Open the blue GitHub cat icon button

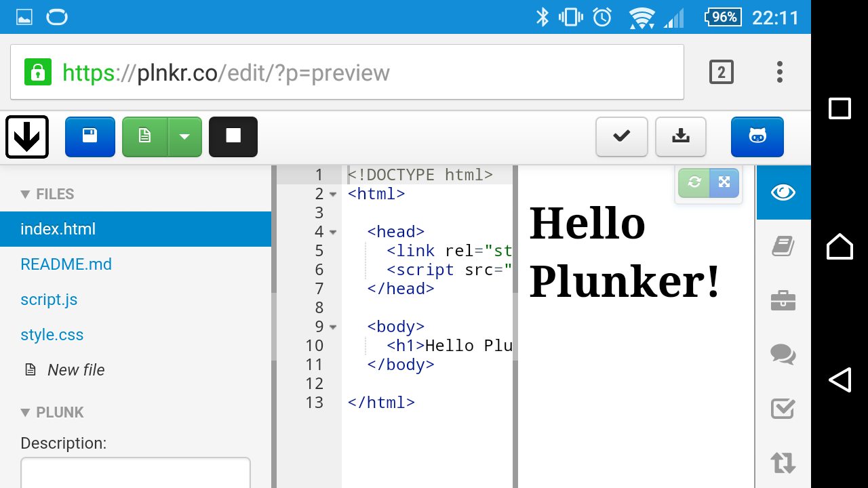tap(757, 136)
